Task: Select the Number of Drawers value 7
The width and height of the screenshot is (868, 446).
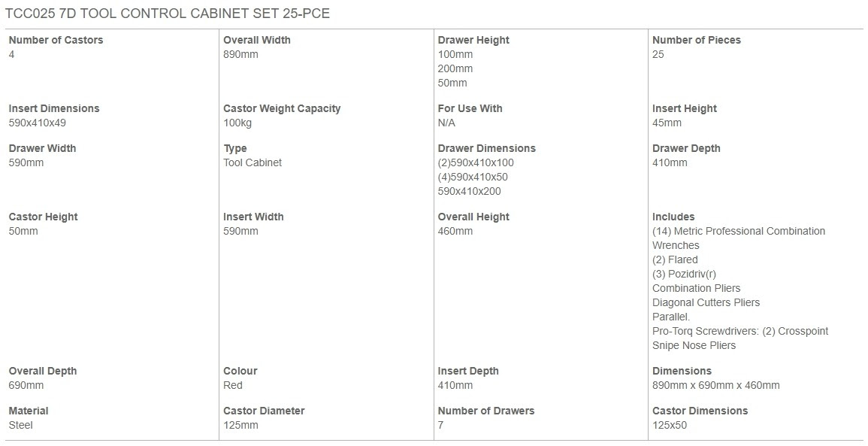Action: click(440, 426)
